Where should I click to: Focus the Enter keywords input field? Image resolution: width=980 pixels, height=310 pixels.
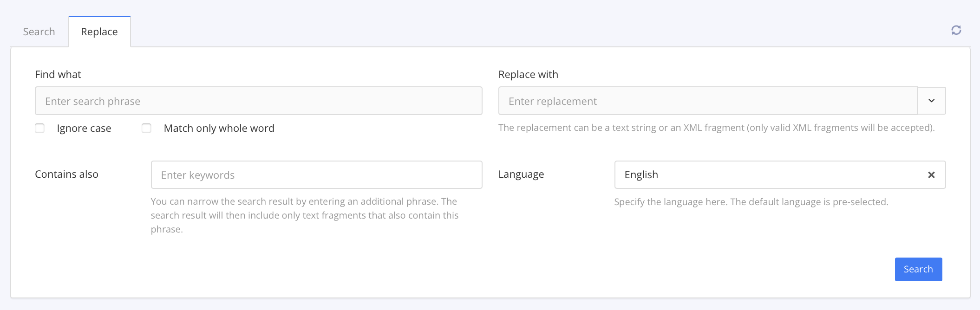(x=316, y=175)
